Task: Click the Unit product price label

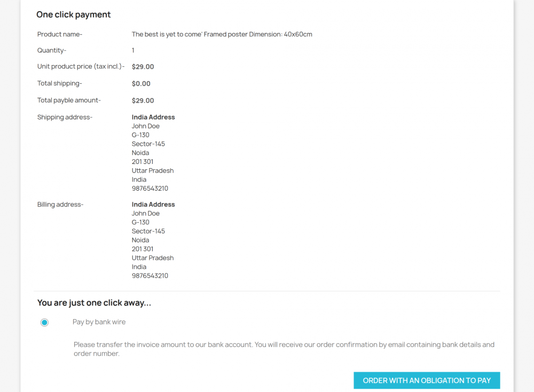Action: click(x=81, y=67)
